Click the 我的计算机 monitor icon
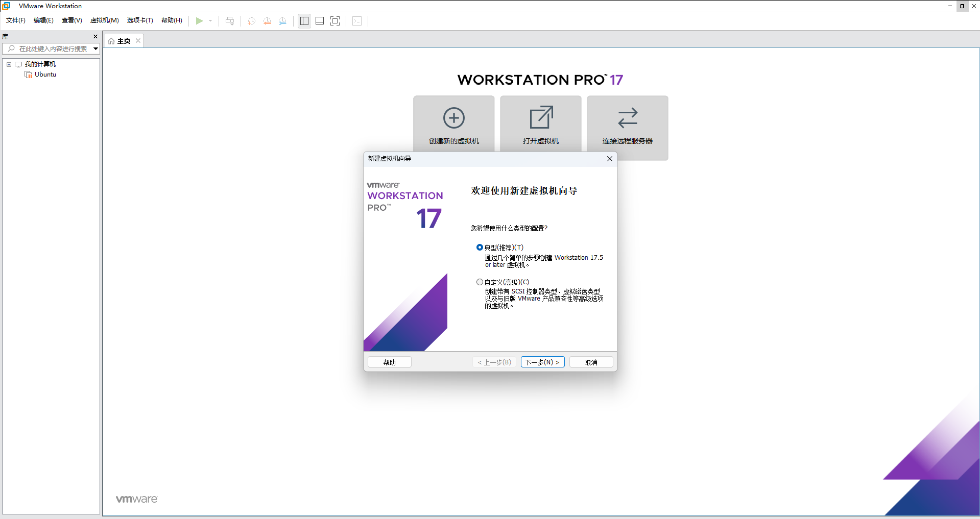This screenshot has width=980, height=519. 18,64
